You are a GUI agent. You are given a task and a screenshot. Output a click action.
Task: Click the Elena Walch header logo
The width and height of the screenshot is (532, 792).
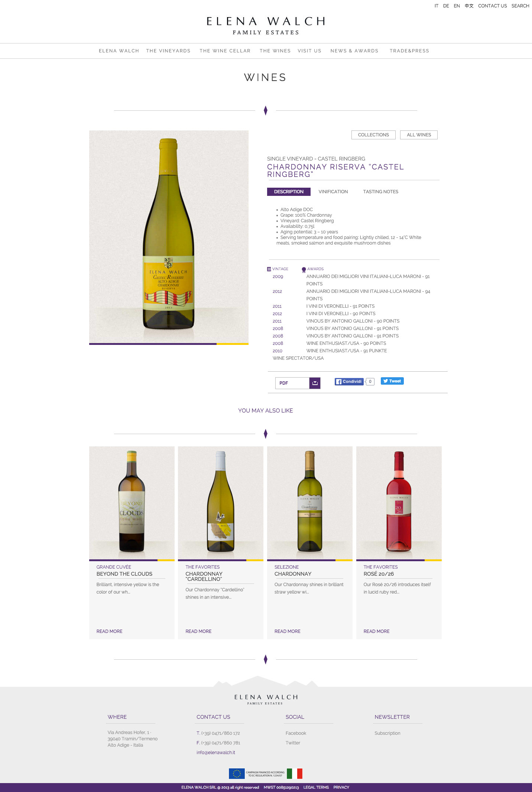tap(266, 26)
